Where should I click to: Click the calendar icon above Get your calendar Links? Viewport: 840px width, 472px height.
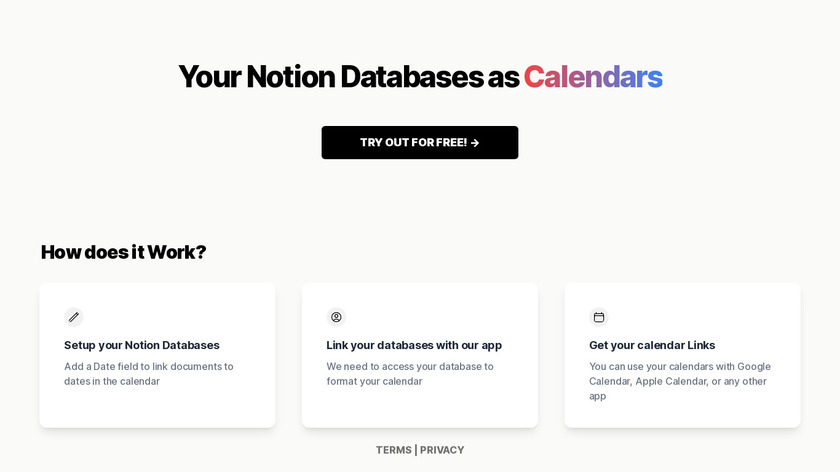click(x=599, y=317)
